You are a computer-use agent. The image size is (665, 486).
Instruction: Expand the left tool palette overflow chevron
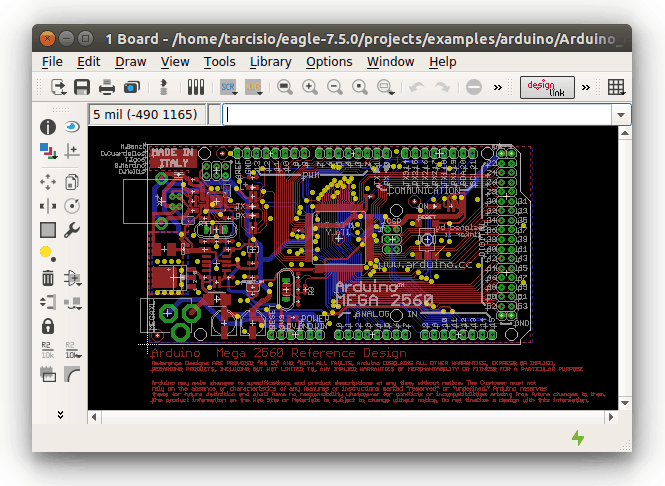click(60, 414)
